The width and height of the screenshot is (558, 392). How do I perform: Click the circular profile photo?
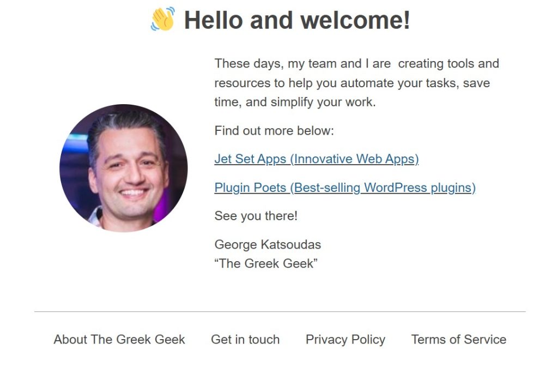click(124, 168)
